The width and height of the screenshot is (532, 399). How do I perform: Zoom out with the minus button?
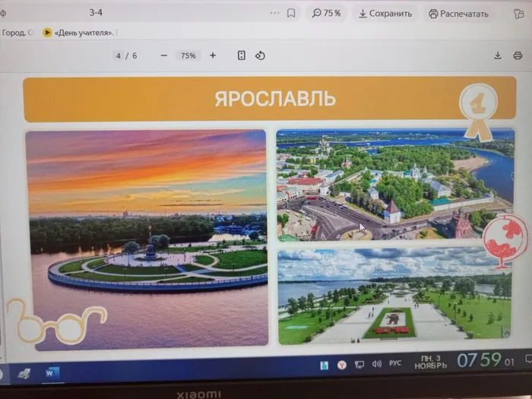[163, 55]
